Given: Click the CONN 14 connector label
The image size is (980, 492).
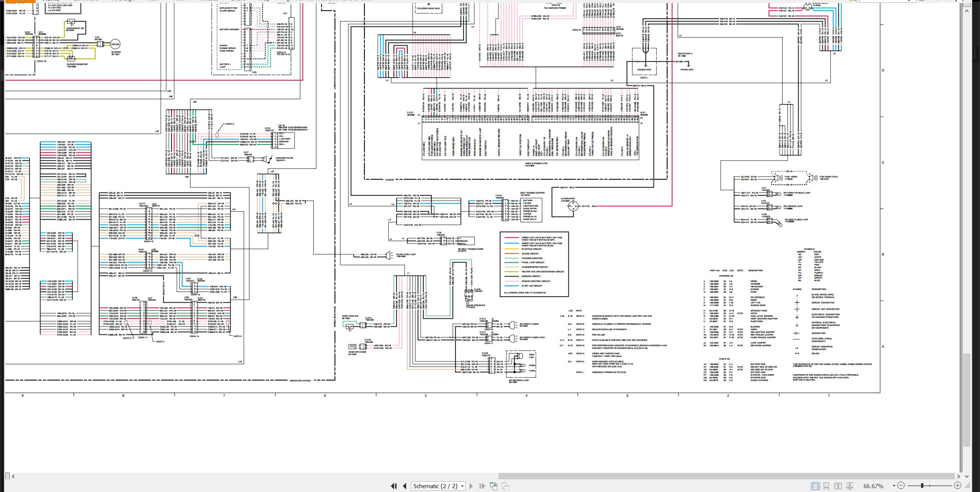Looking at the screenshot, I should coord(194,336).
